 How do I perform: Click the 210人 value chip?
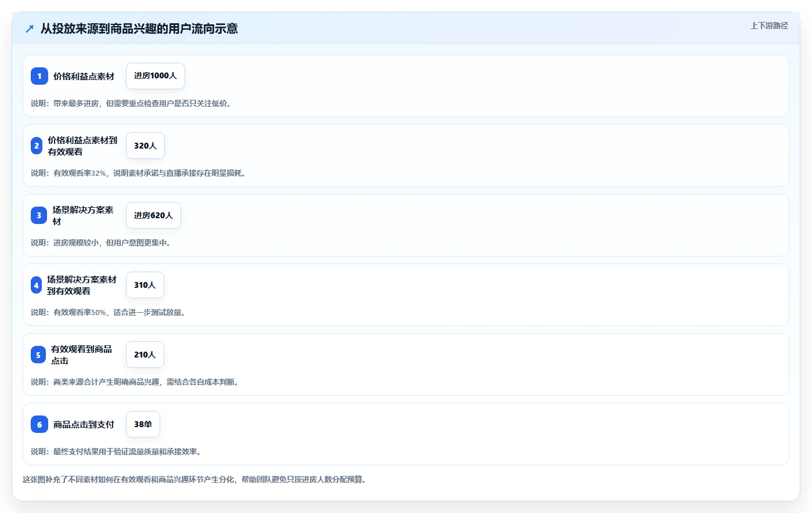[x=145, y=355]
